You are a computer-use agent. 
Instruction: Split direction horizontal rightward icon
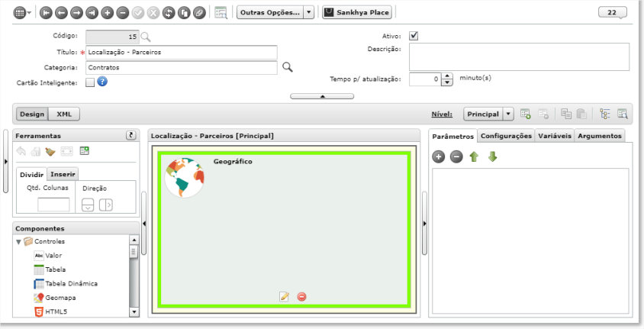point(106,205)
